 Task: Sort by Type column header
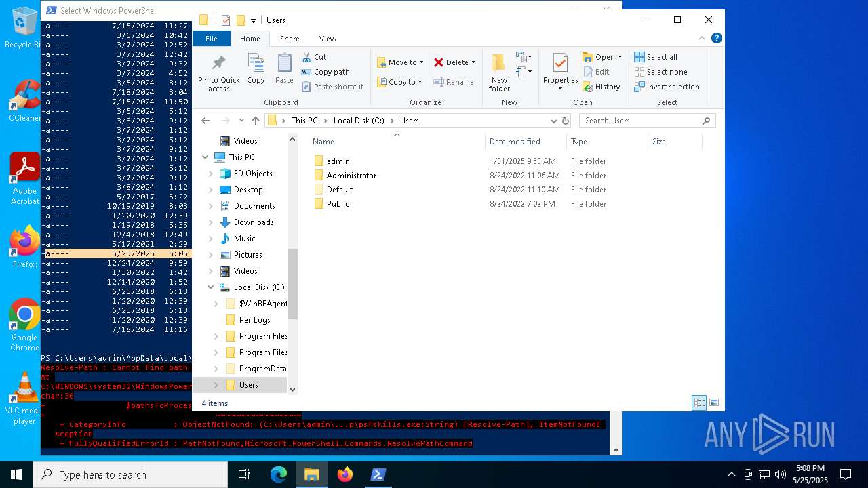(x=607, y=142)
